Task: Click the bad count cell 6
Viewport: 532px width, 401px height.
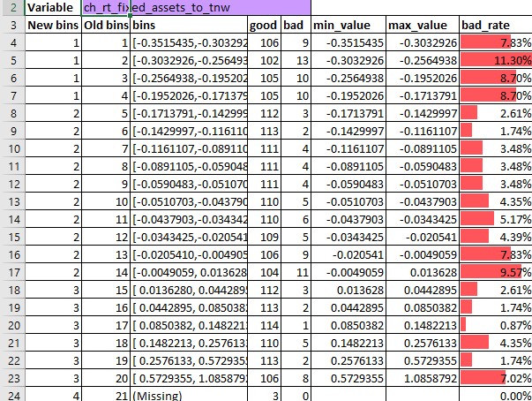Action: [296, 219]
